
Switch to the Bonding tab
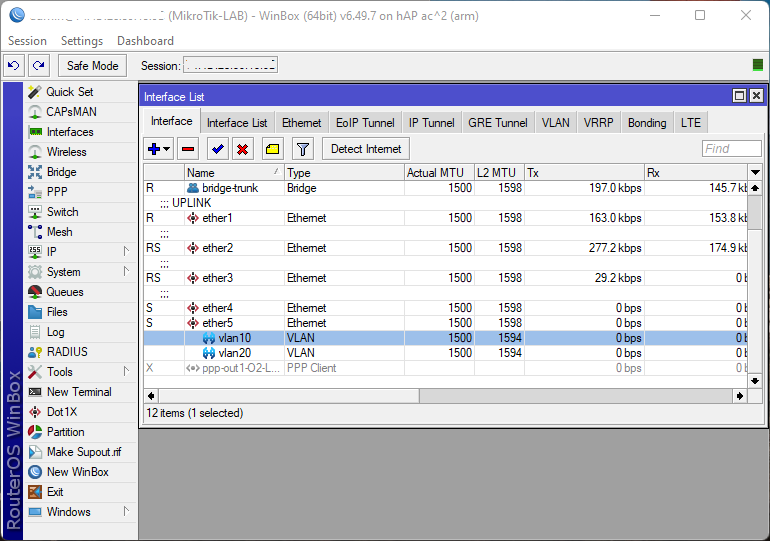(x=647, y=123)
